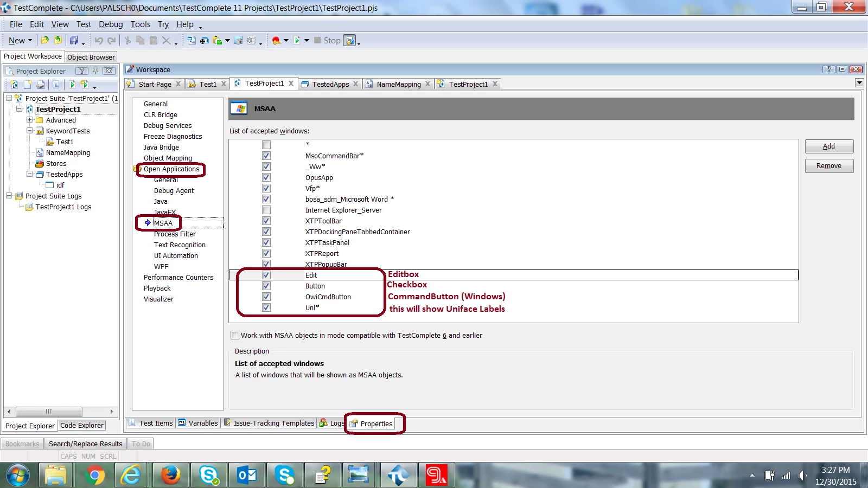
Task: Click the Save All toolbar icon
Action: (74, 40)
